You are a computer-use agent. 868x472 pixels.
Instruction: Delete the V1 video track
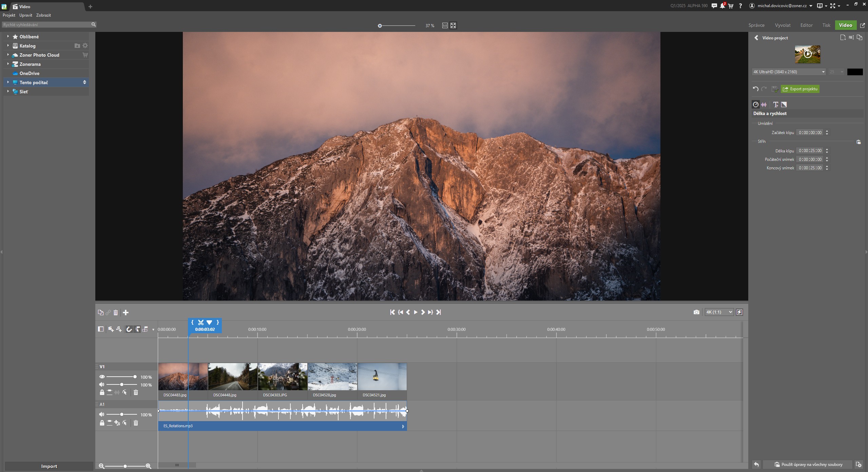click(x=136, y=393)
